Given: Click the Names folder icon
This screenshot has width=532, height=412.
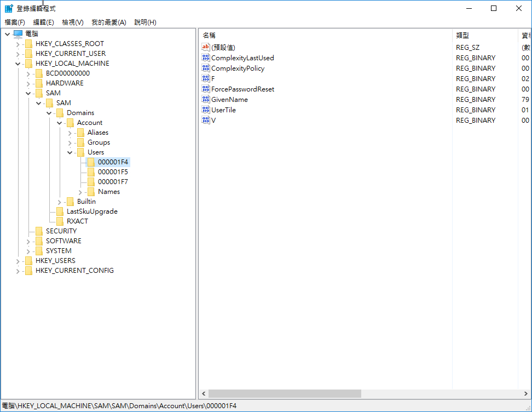Looking at the screenshot, I should 91,191.
